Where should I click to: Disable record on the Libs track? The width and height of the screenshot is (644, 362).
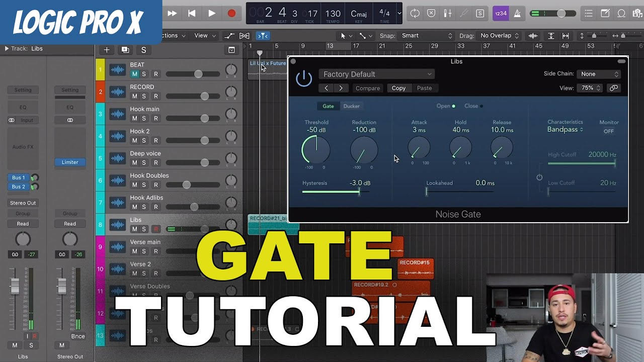pyautogui.click(x=156, y=229)
